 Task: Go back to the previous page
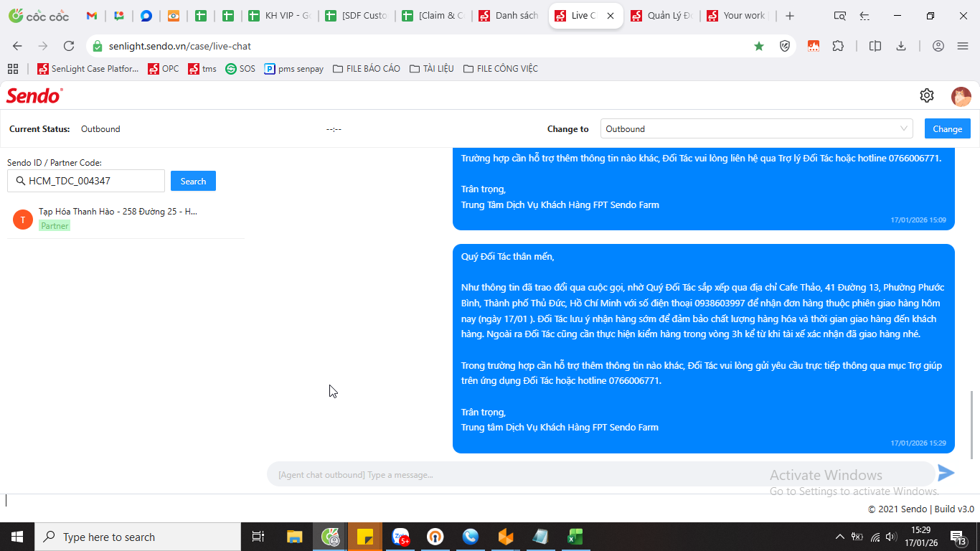pos(17,46)
